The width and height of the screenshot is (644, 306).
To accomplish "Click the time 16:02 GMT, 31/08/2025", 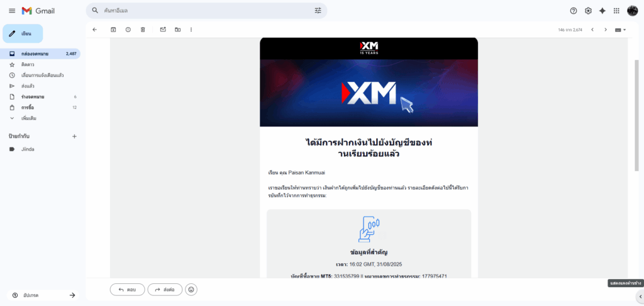I will [377, 264].
